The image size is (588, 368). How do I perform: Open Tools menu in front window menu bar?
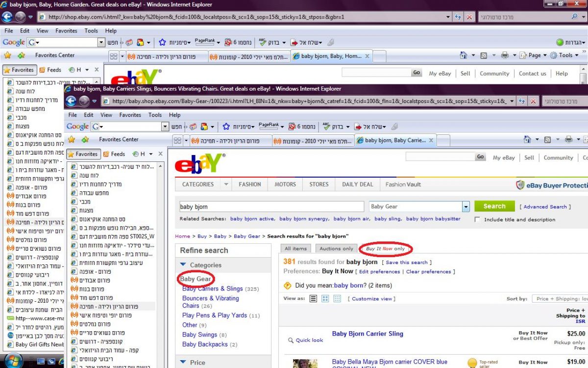click(155, 115)
